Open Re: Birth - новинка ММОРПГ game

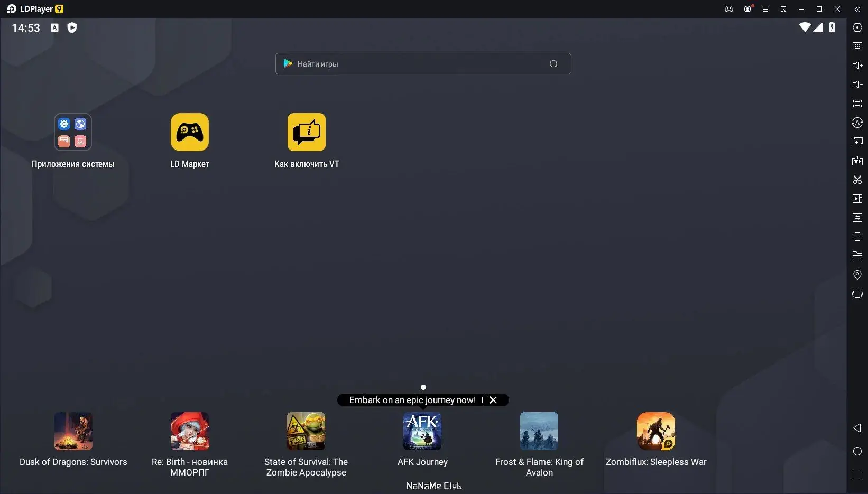click(x=190, y=431)
